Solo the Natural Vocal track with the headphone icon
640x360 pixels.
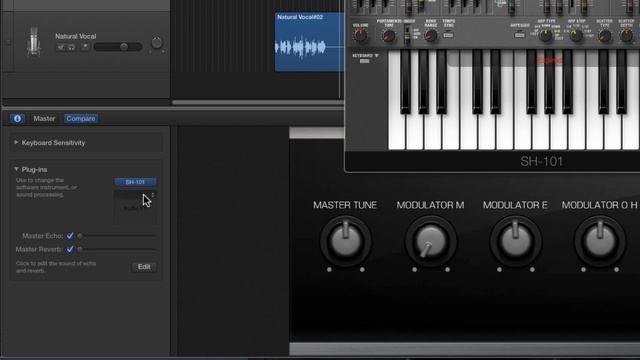click(71, 47)
